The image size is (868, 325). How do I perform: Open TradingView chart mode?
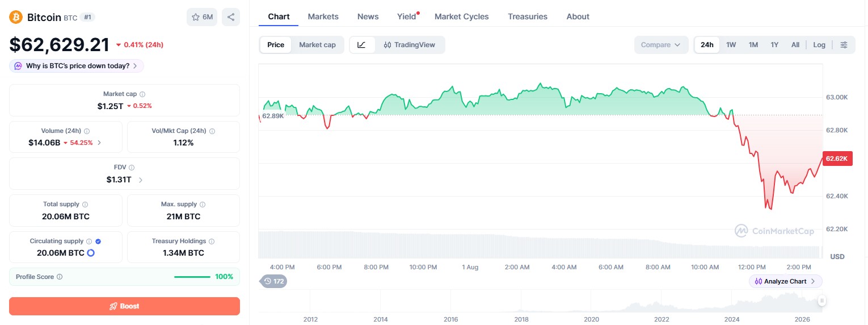pyautogui.click(x=410, y=45)
